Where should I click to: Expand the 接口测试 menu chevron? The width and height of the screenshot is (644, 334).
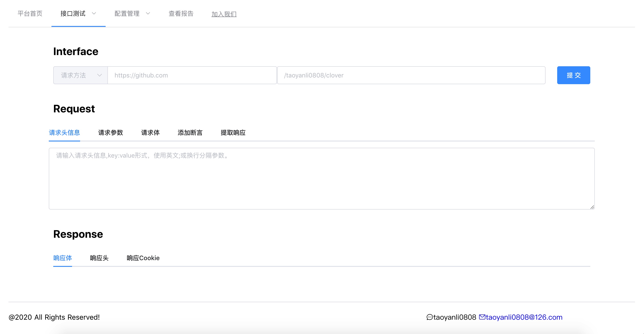tap(94, 13)
